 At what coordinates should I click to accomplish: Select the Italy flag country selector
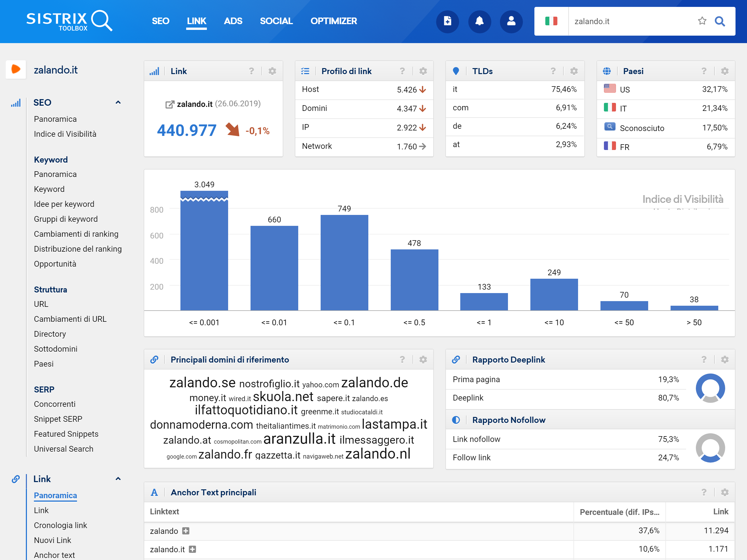(x=551, y=21)
